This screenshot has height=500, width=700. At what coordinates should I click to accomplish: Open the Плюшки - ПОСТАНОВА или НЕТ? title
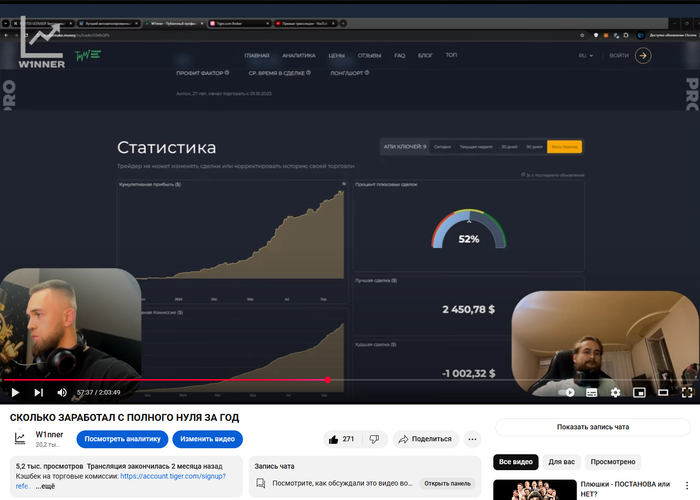point(625,489)
